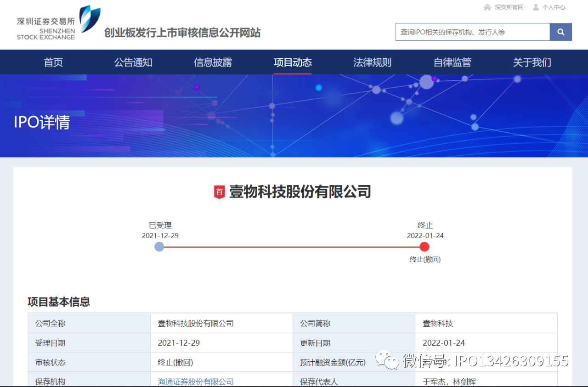Click the 项目基本信息 section heading
Viewport: 588px width, 387px height.
point(59,302)
